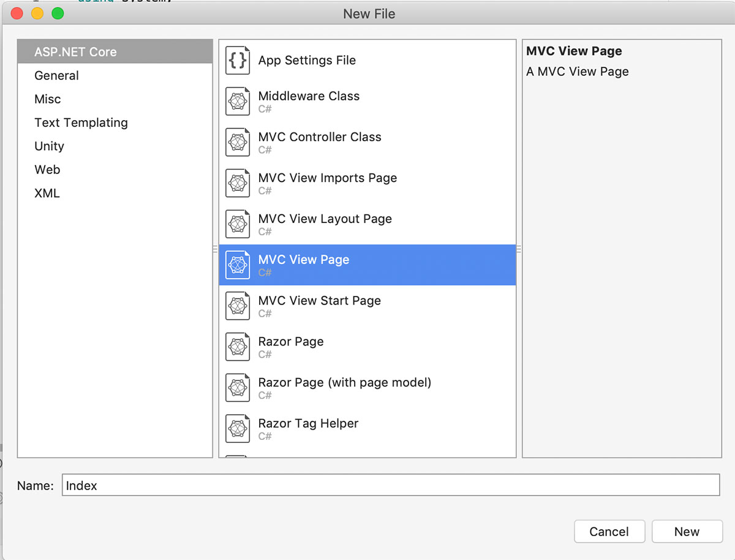
Task: Select App Settings File template text
Action: [307, 60]
